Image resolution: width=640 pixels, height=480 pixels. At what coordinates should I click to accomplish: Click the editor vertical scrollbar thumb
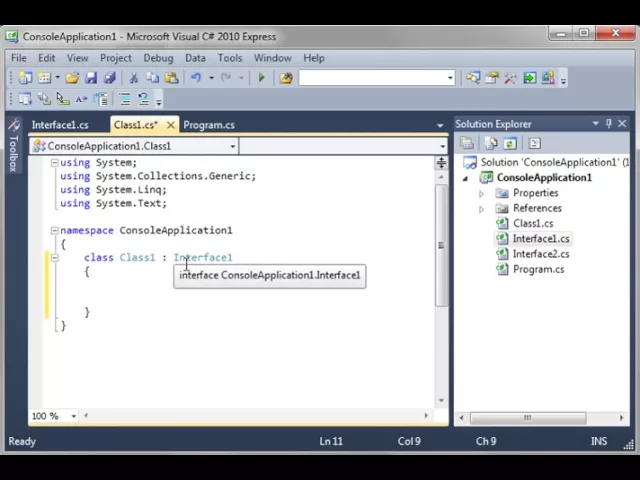tap(441, 245)
